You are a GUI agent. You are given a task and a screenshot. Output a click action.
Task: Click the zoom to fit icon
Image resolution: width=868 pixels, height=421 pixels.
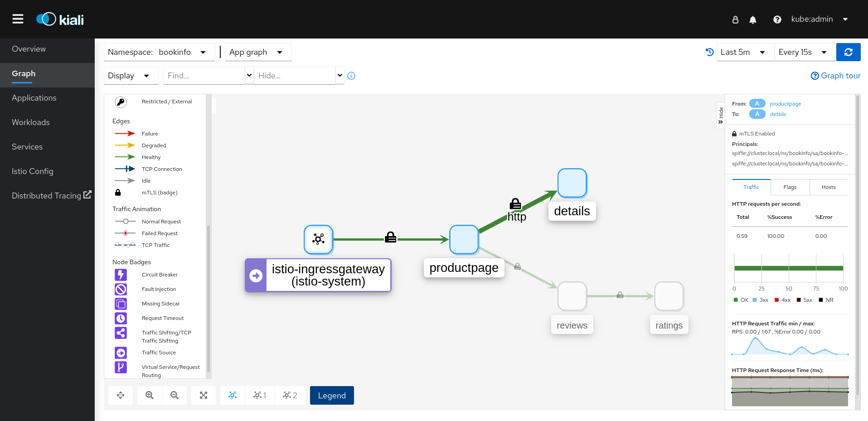[x=204, y=395]
